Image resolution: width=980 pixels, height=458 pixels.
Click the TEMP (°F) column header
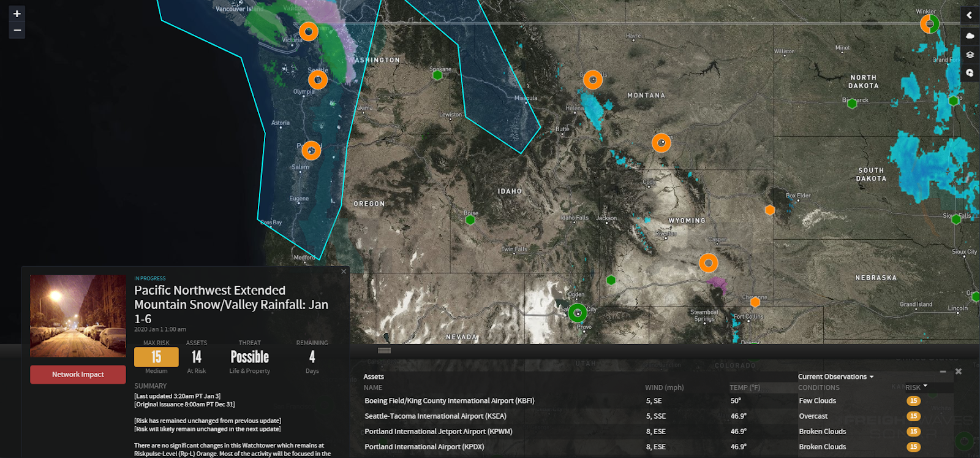(x=745, y=387)
